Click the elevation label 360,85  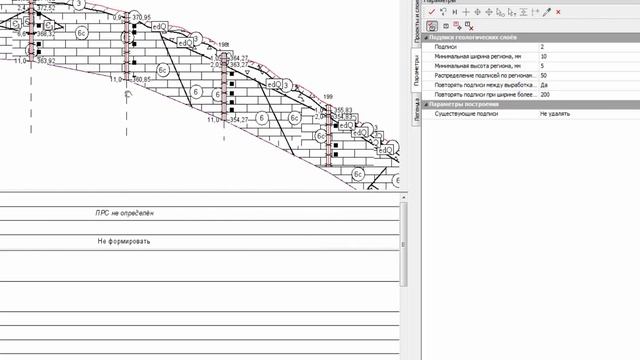point(141,80)
